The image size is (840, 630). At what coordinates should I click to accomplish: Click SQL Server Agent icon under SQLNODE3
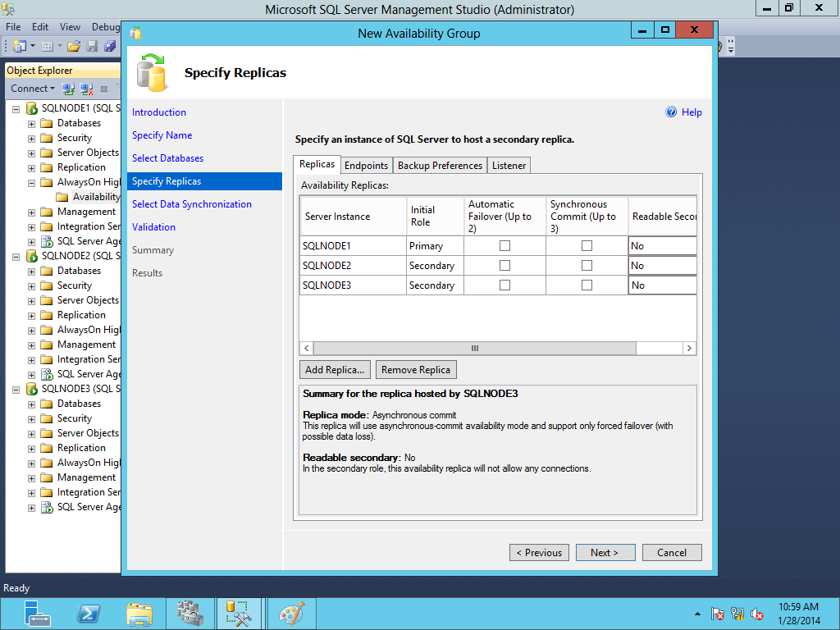click(47, 507)
